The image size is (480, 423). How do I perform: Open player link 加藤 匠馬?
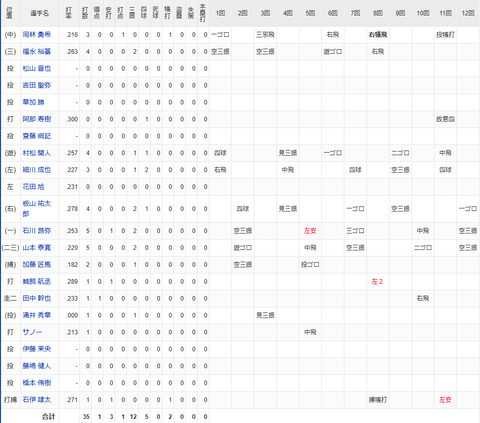pyautogui.click(x=37, y=265)
